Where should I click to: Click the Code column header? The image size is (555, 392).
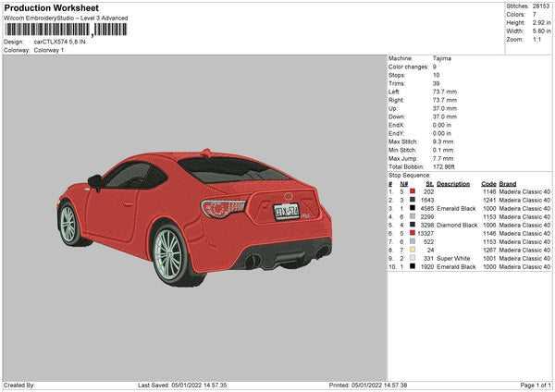(488, 183)
